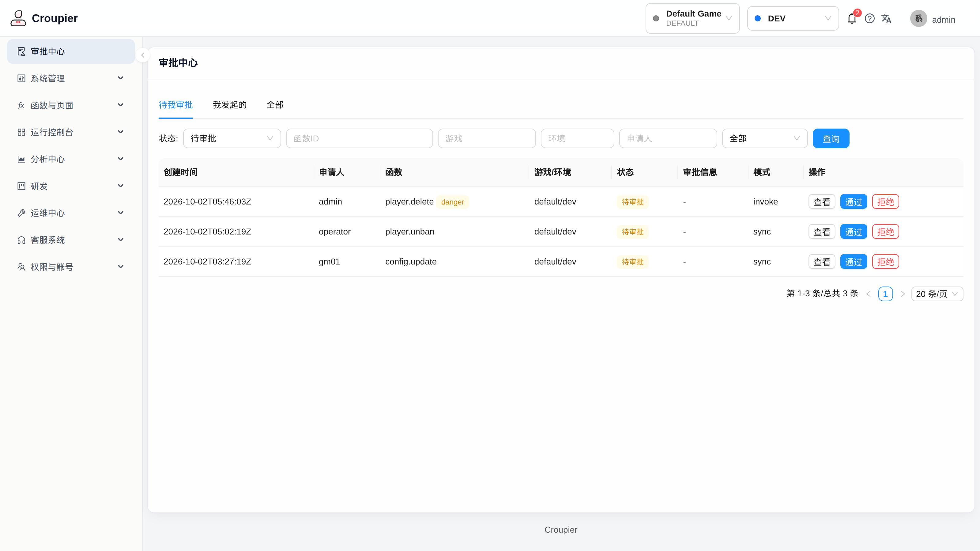
Task: Click the 研发 sidebar icon
Action: click(21, 186)
